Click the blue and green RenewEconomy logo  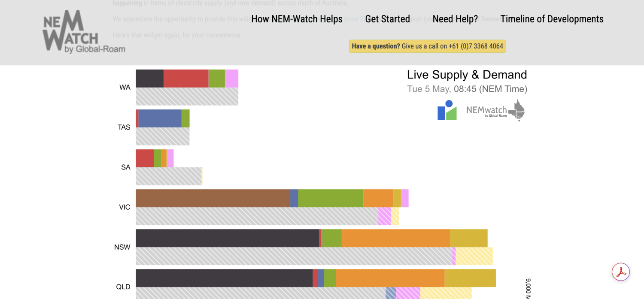point(447,110)
